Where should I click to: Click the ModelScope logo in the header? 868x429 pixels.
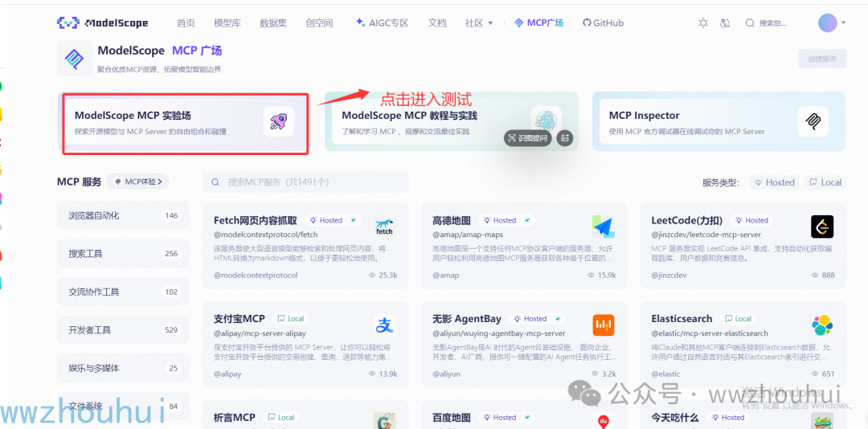click(102, 22)
